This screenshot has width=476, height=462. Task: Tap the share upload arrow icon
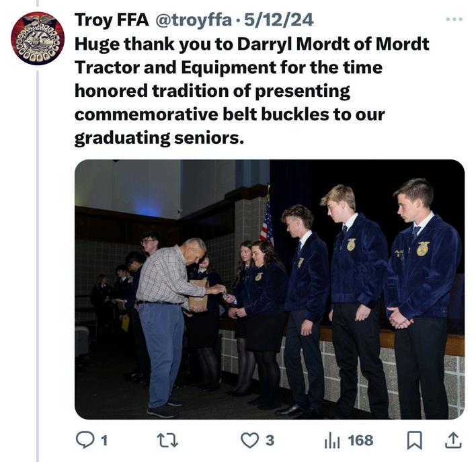click(454, 440)
